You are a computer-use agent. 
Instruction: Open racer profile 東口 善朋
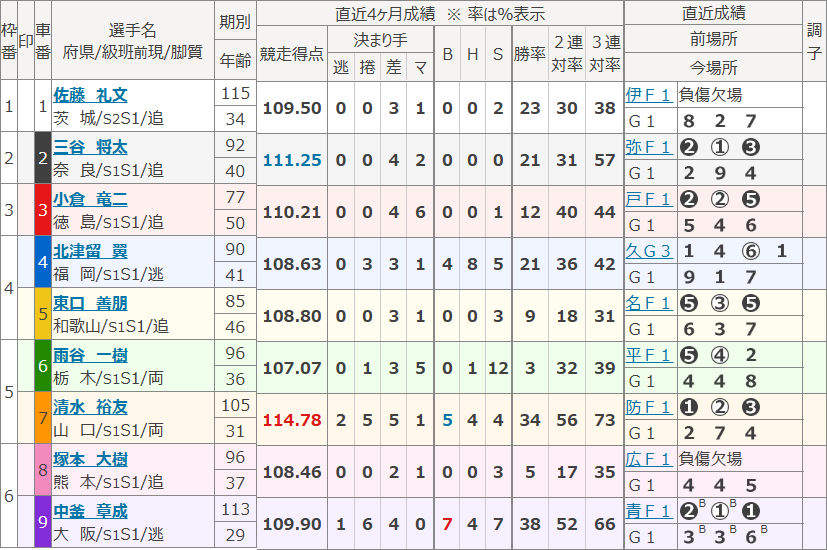click(x=90, y=303)
